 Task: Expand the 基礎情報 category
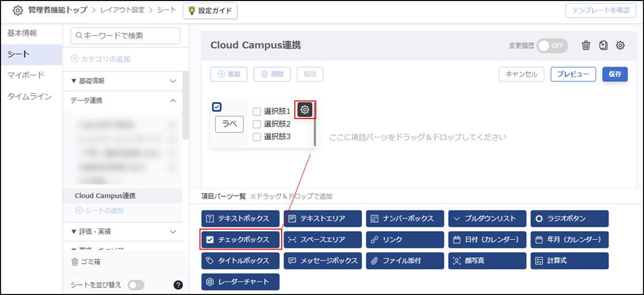pos(123,81)
